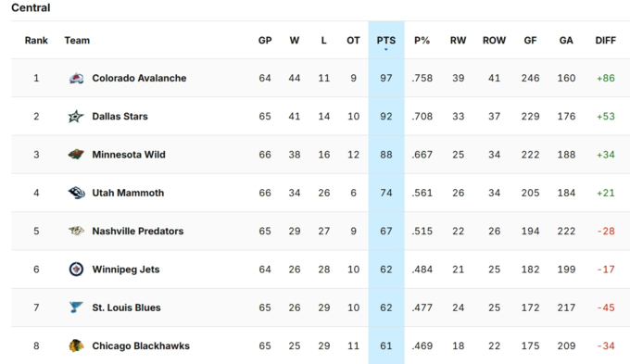Click the Winnipeg Jets logo
The image size is (630, 364).
[x=76, y=270]
